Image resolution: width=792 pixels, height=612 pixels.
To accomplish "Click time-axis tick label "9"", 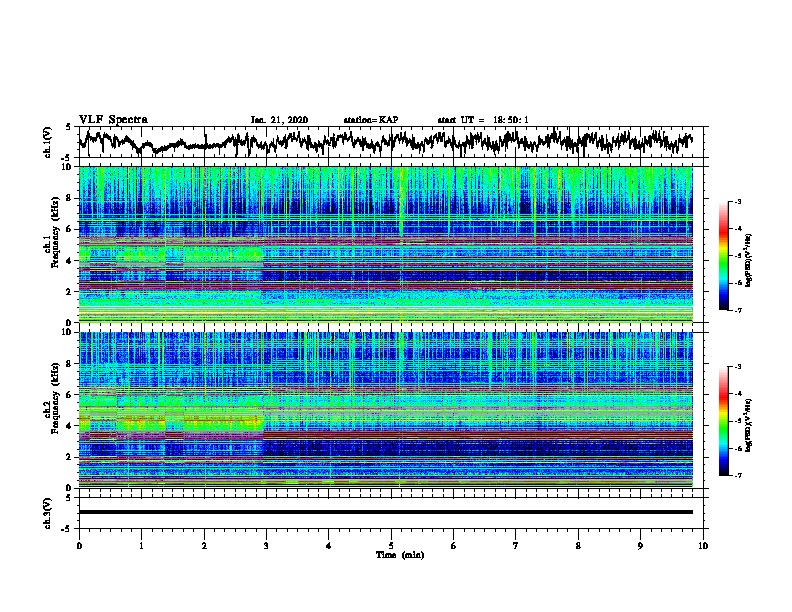I will pos(640,546).
